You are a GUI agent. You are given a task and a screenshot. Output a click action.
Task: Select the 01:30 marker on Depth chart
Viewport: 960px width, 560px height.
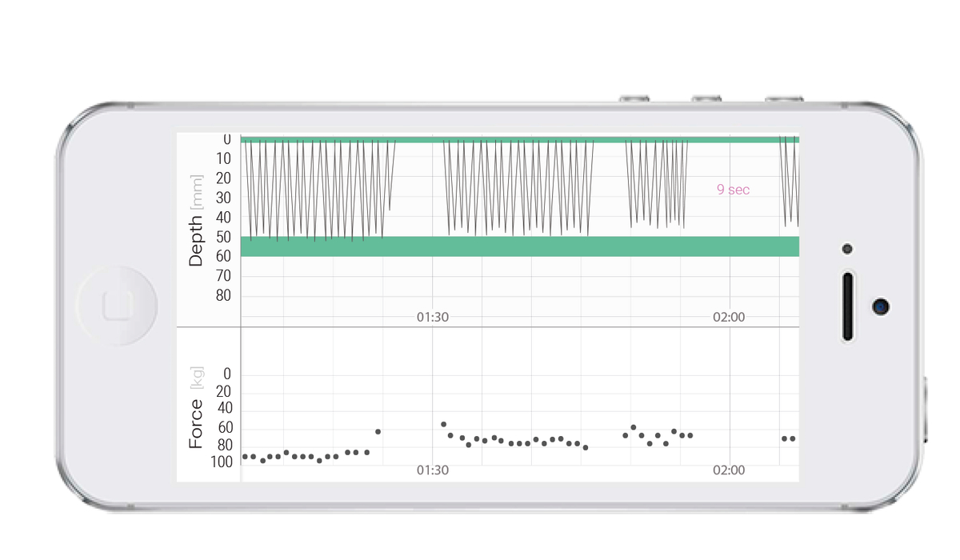(433, 317)
